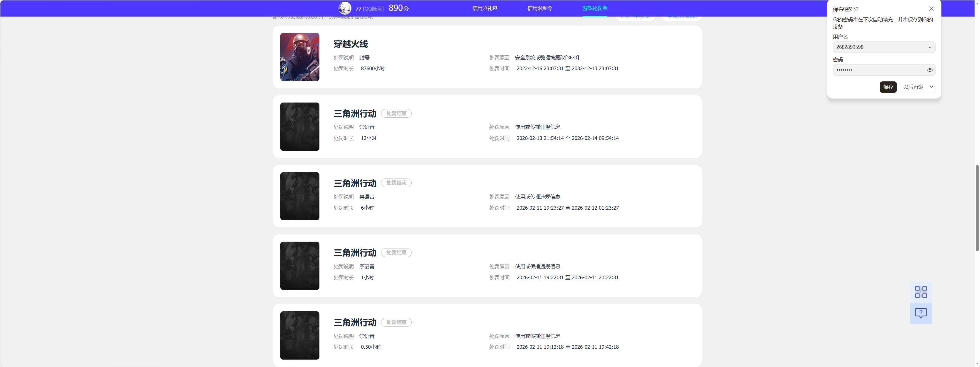Click 安全系统或数据被篡改[36-0] reason text
This screenshot has height=367, width=980.
547,57
